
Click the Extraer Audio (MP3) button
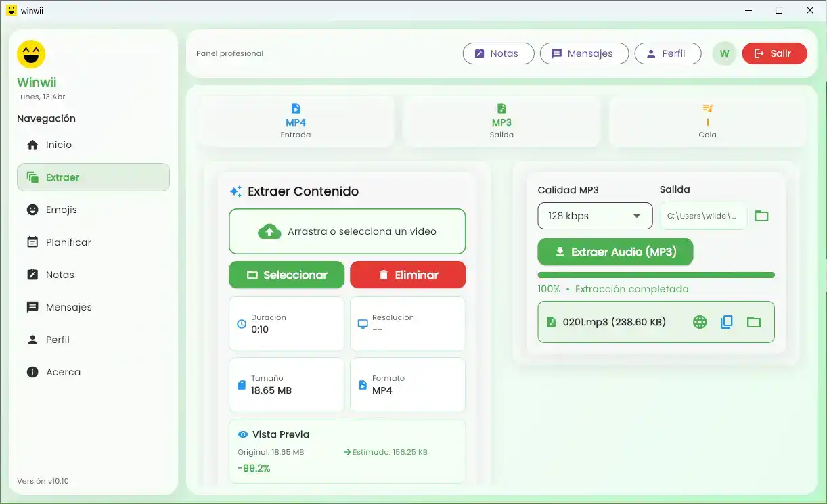(615, 252)
